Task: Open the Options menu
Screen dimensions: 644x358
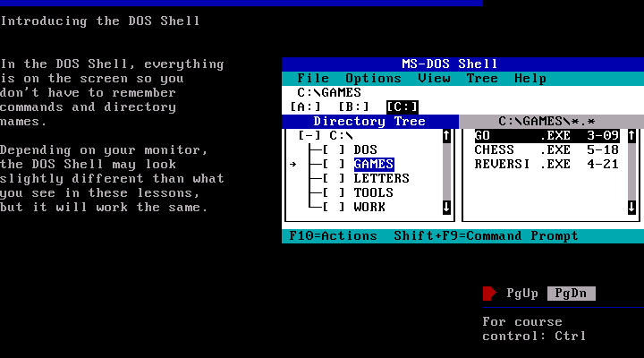Action: pos(373,78)
